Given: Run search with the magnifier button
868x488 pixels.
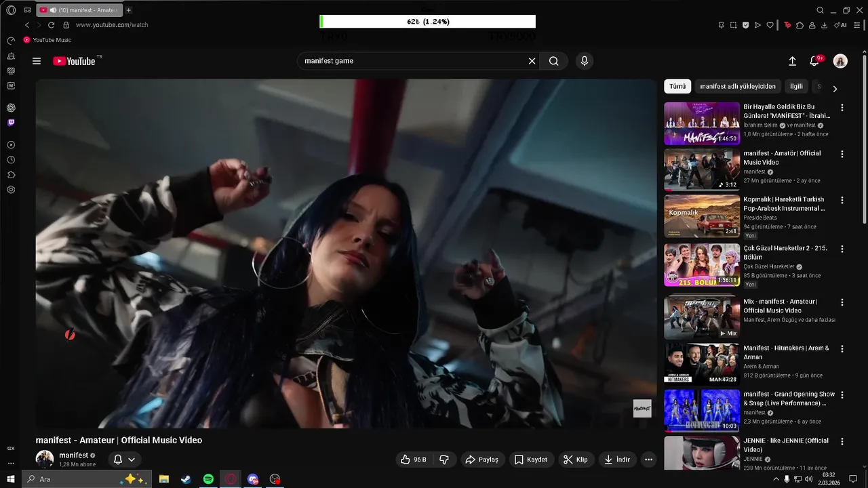Looking at the screenshot, I should [554, 61].
